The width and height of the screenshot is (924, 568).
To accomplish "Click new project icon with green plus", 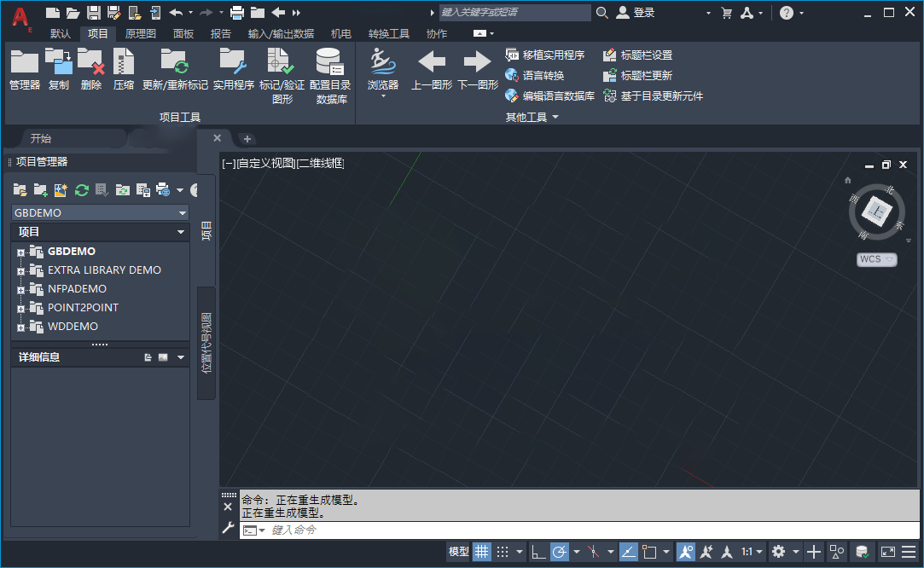I will tap(40, 189).
